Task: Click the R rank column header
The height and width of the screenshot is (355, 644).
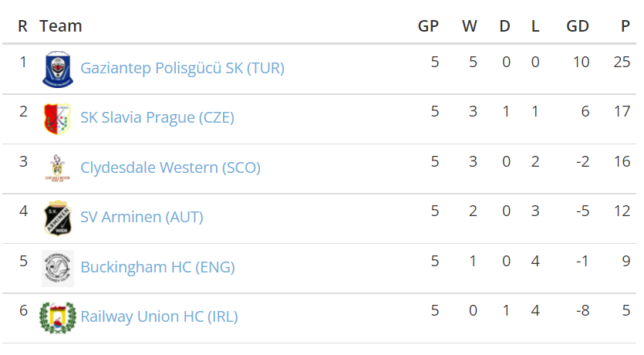Action: (23, 26)
